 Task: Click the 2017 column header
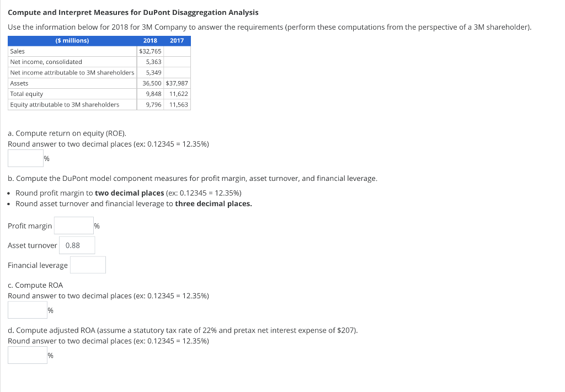pos(178,40)
